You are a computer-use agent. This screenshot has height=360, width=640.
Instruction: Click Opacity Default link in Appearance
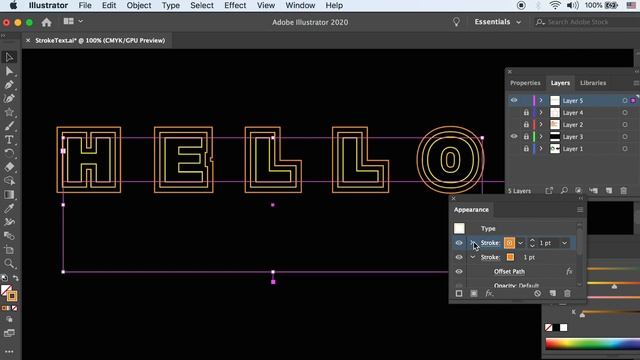point(516,285)
